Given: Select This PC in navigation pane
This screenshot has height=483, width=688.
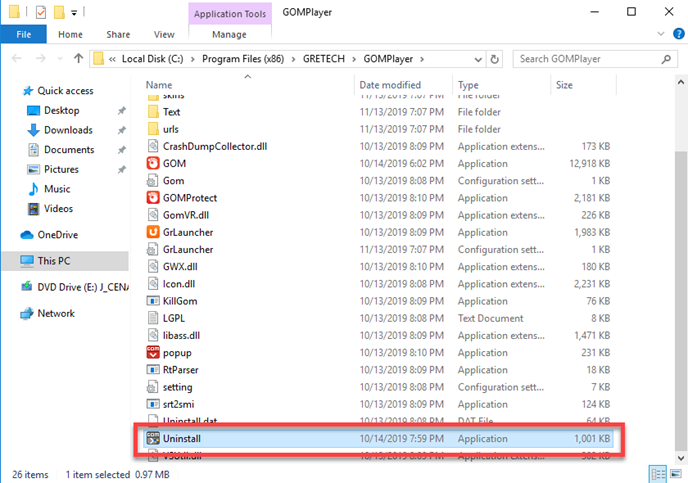Looking at the screenshot, I should [65, 261].
